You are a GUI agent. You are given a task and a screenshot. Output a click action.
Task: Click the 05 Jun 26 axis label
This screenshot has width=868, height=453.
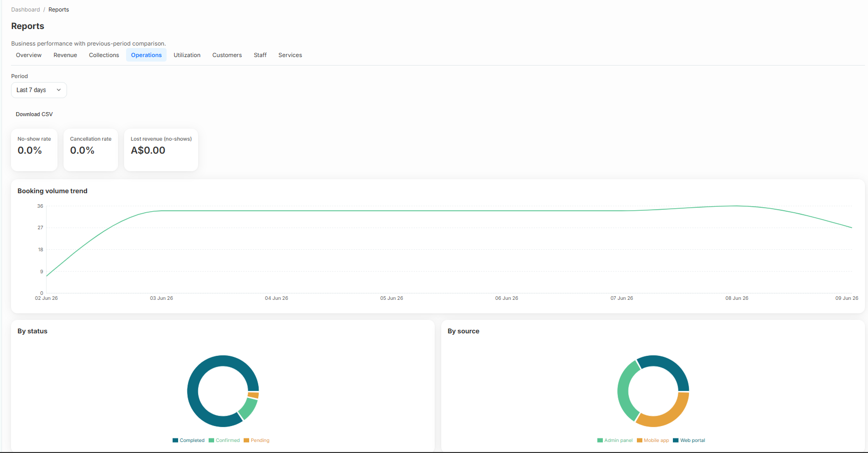click(392, 298)
